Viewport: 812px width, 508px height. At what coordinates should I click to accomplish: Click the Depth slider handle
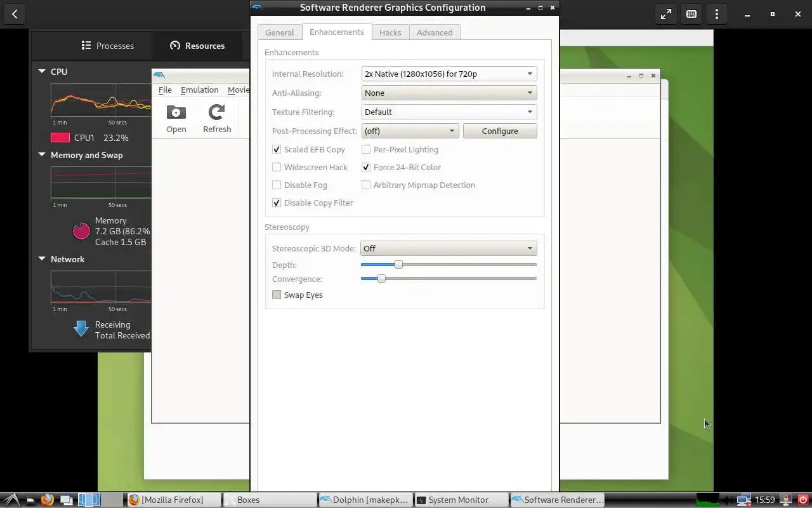[398, 264]
